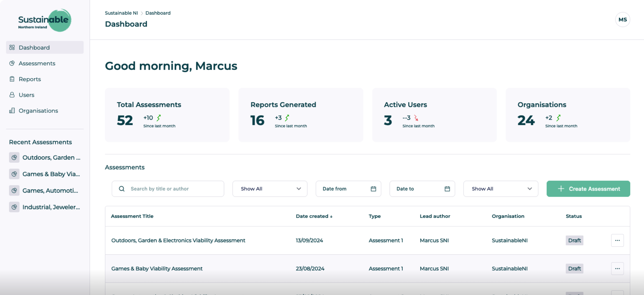Click the Assessments pie chart icon
This screenshot has height=295, width=644.
click(12, 63)
